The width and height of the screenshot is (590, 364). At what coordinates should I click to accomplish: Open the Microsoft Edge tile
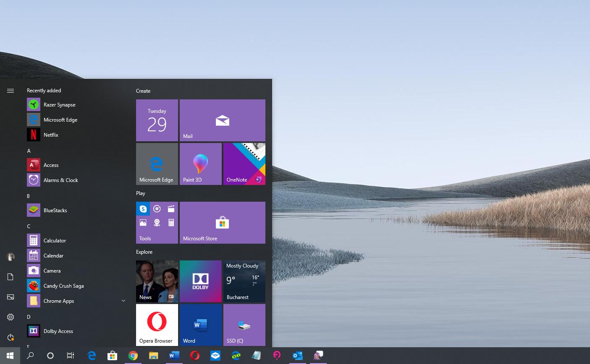(157, 164)
